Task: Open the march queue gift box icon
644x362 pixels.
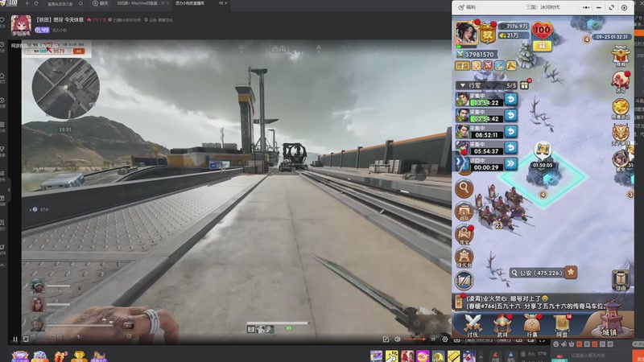Action: pos(525,85)
